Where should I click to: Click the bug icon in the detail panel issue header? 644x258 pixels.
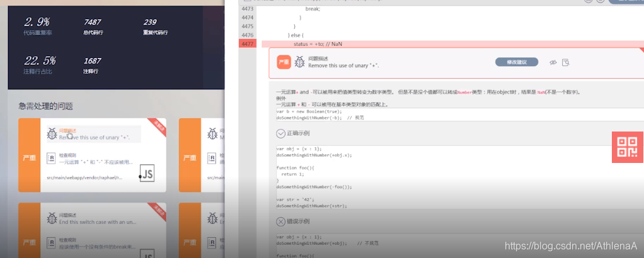coord(299,62)
